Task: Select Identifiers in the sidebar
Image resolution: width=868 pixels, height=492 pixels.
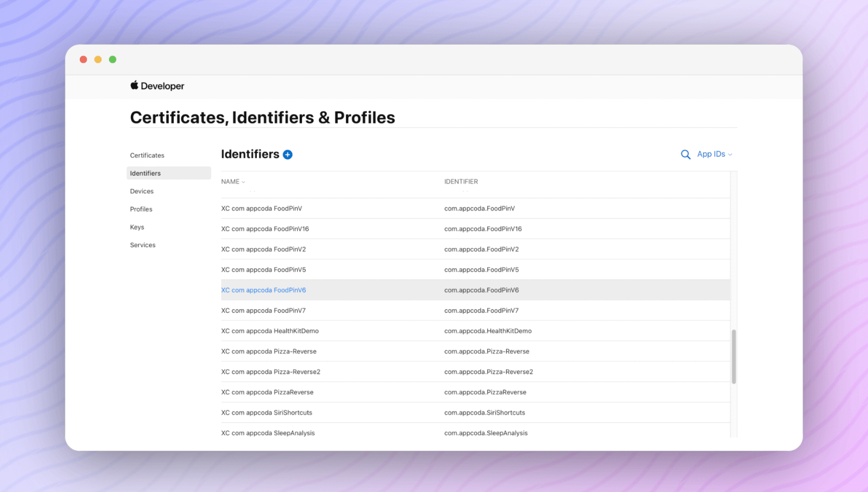Action: click(145, 173)
